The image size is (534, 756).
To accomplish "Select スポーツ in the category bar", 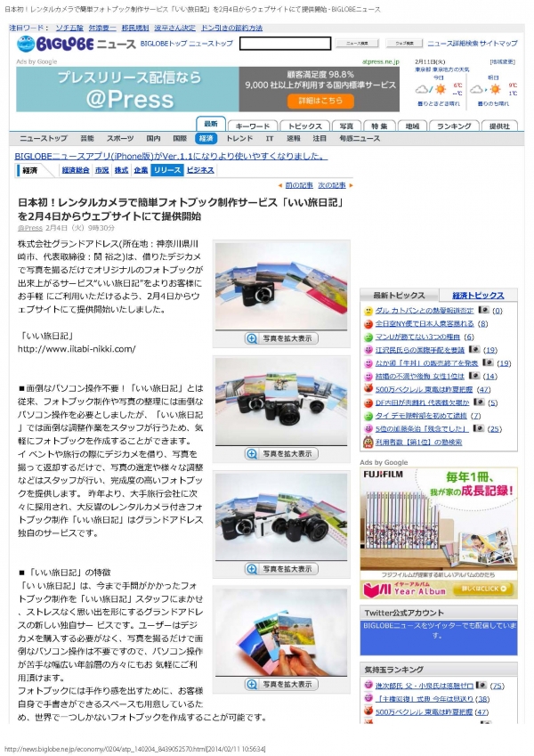I will coord(120,138).
